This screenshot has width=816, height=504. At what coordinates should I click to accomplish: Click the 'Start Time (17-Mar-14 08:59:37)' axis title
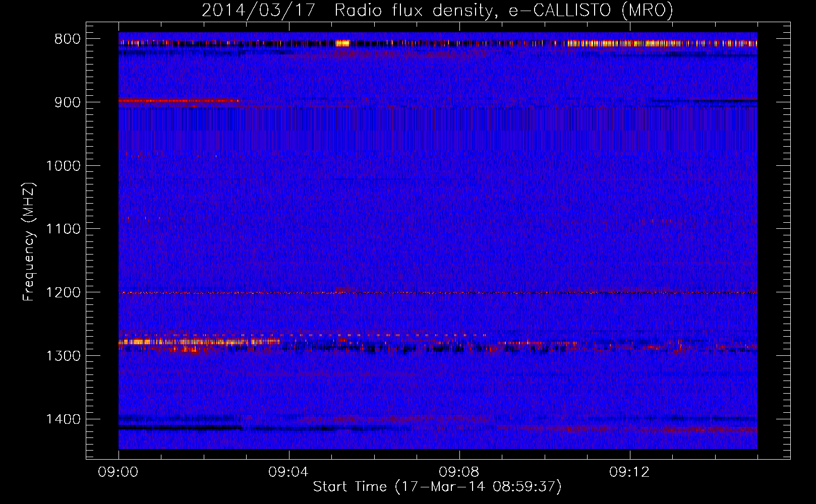[437, 487]
